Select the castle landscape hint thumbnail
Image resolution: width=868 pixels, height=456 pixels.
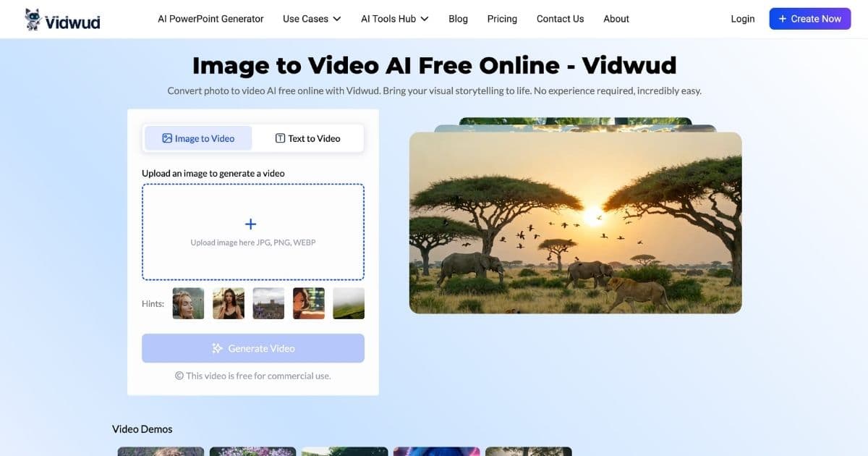point(268,303)
